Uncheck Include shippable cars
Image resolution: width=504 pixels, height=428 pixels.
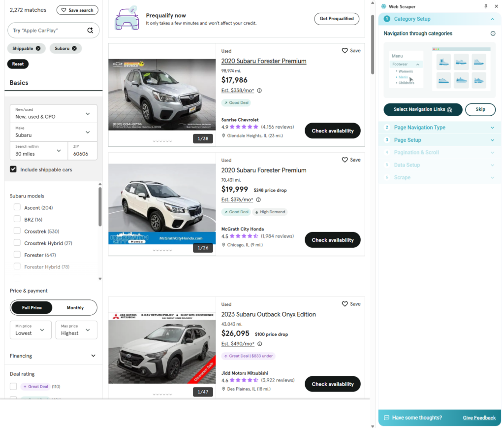click(13, 169)
